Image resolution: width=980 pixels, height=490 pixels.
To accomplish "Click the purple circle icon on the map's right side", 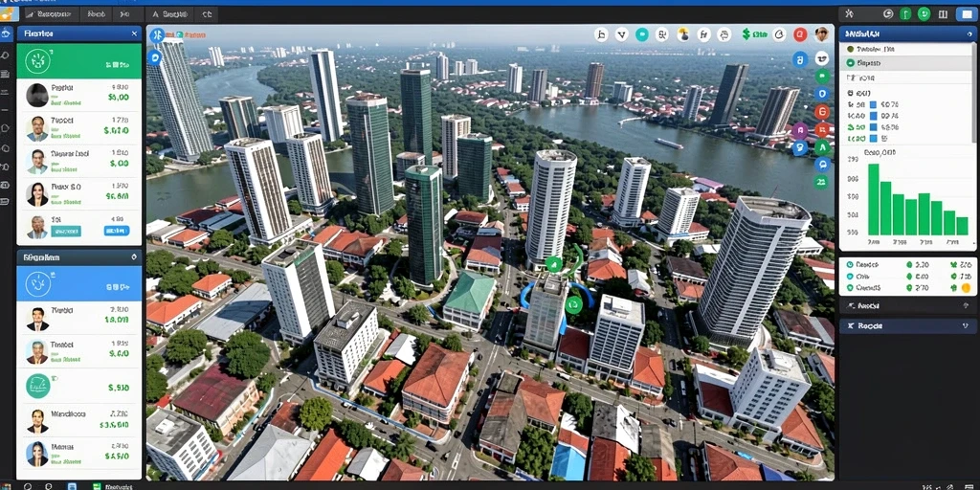I will point(800,130).
